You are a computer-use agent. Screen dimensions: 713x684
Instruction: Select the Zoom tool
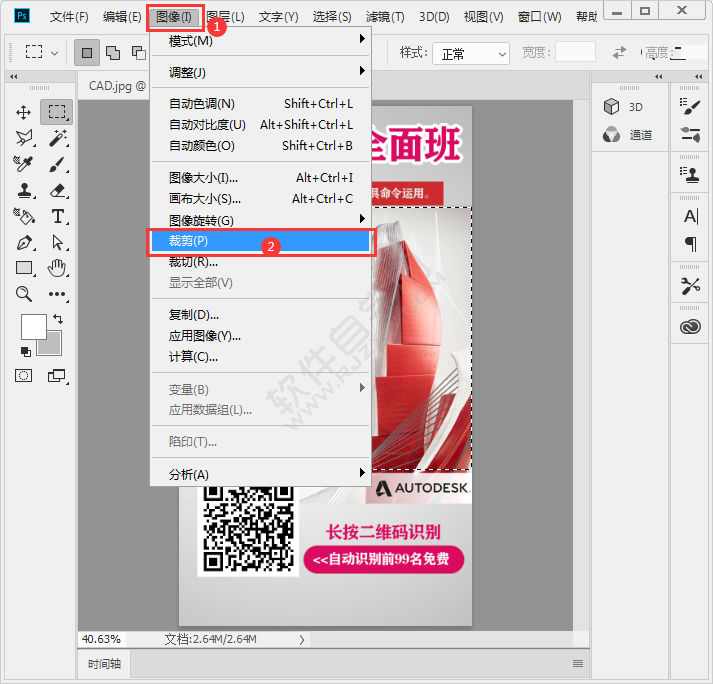click(24, 294)
